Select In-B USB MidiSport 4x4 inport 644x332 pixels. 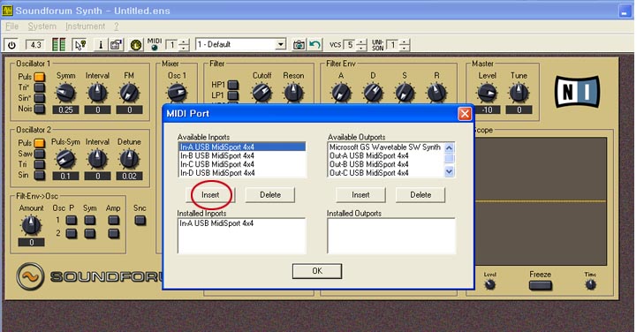(242, 156)
